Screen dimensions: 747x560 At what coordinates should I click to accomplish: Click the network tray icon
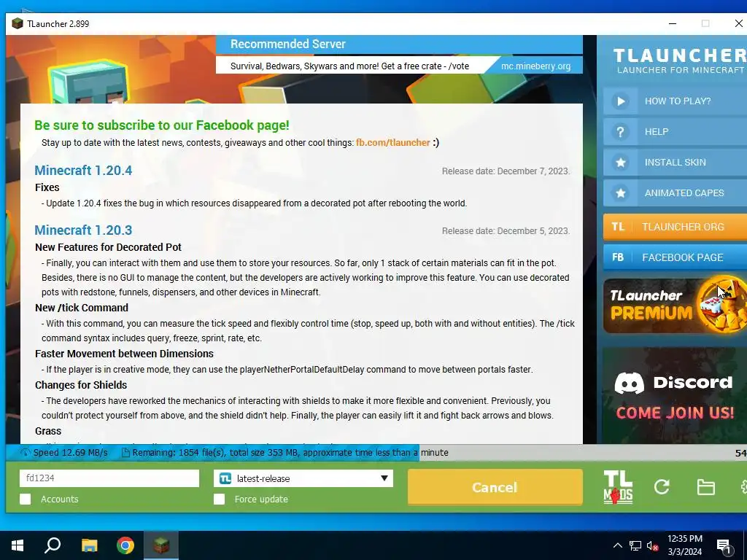[635, 545]
